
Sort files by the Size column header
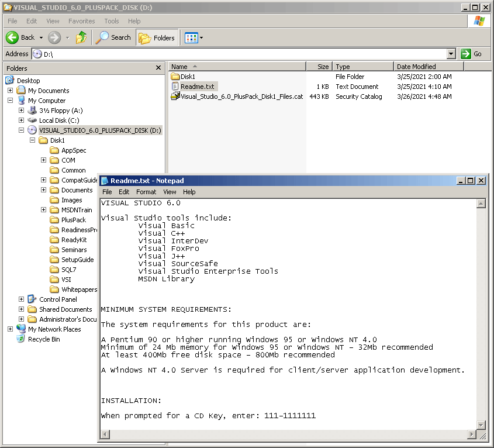[319, 67]
